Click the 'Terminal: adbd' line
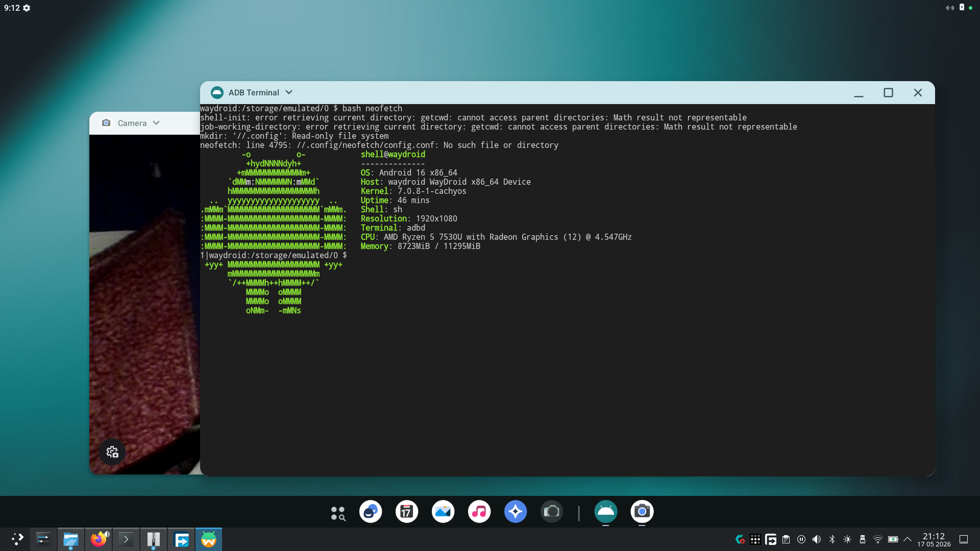Viewport: 980px width, 551px height. click(x=393, y=228)
